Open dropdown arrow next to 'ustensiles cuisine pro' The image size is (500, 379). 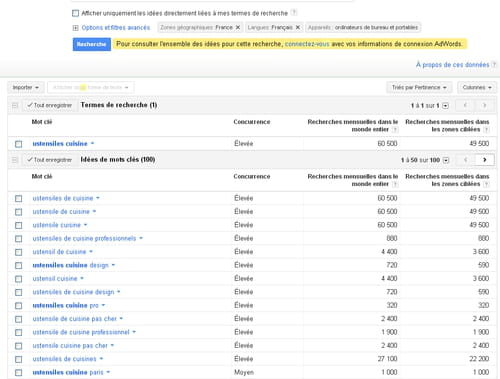click(x=103, y=305)
